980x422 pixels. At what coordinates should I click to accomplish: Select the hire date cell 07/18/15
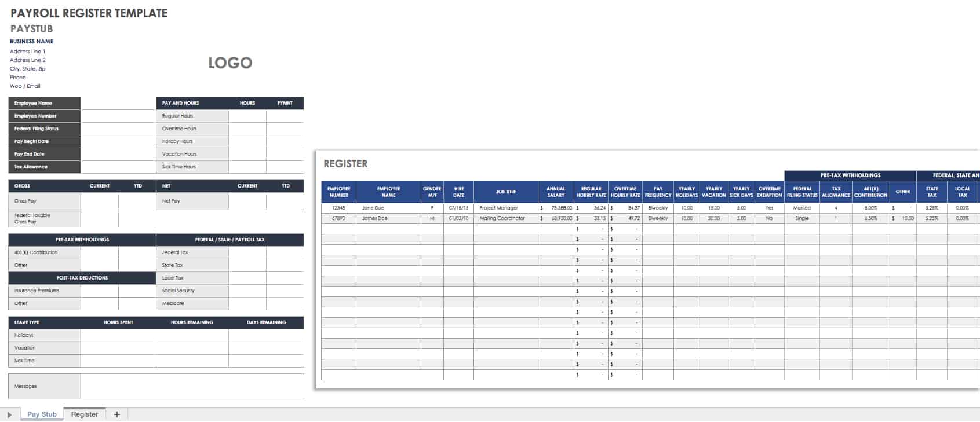tap(458, 208)
